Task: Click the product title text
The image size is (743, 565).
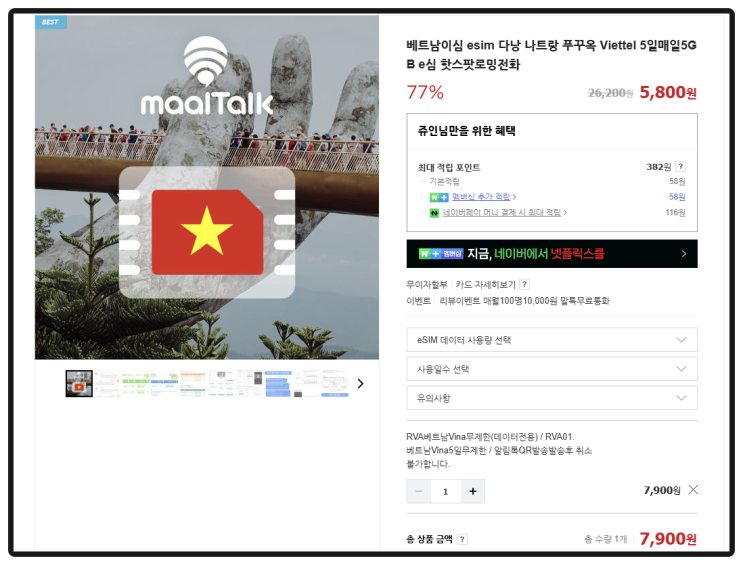Action: [x=551, y=55]
